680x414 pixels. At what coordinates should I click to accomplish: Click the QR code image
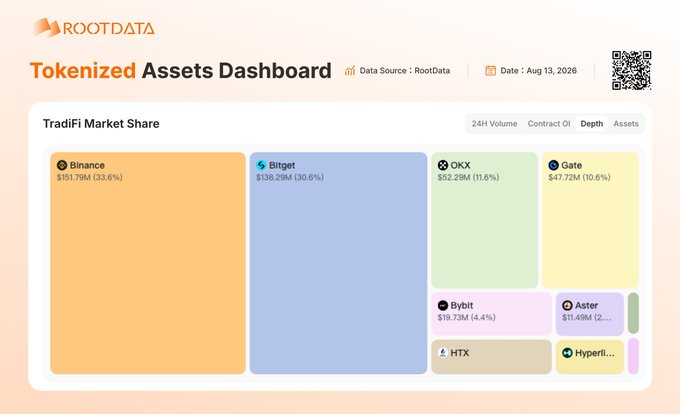click(631, 70)
